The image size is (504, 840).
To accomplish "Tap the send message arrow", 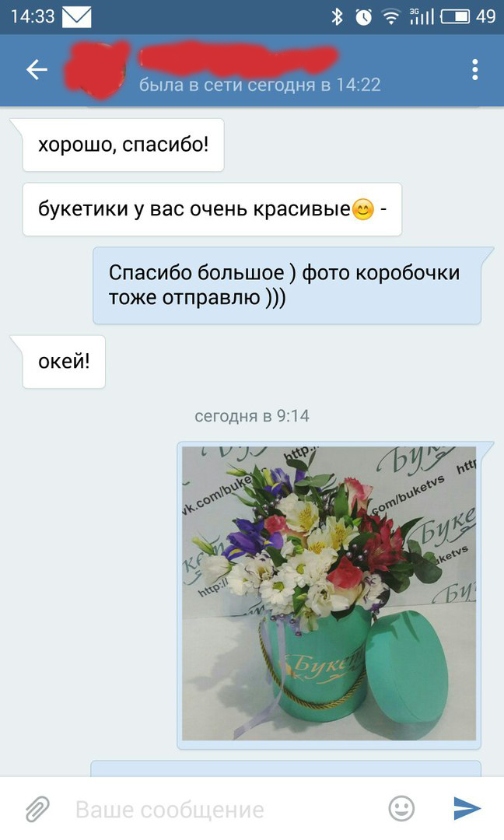I will click(x=467, y=808).
